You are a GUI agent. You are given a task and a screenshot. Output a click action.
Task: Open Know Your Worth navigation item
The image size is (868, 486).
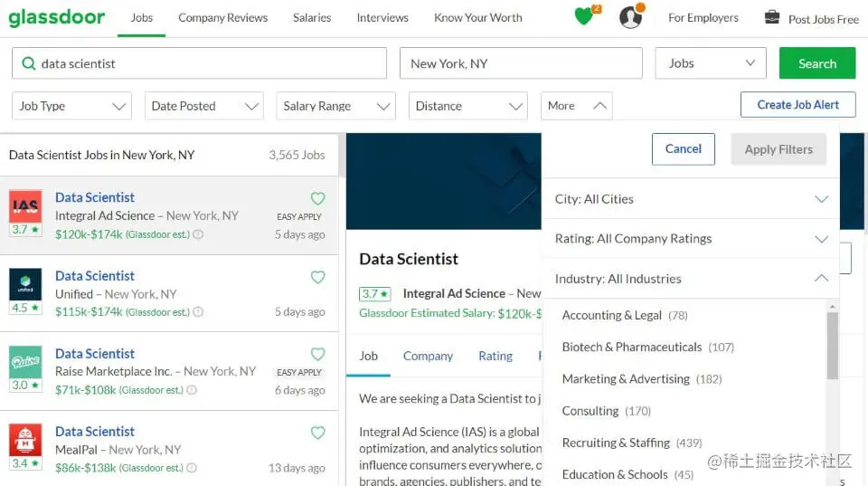(x=477, y=18)
